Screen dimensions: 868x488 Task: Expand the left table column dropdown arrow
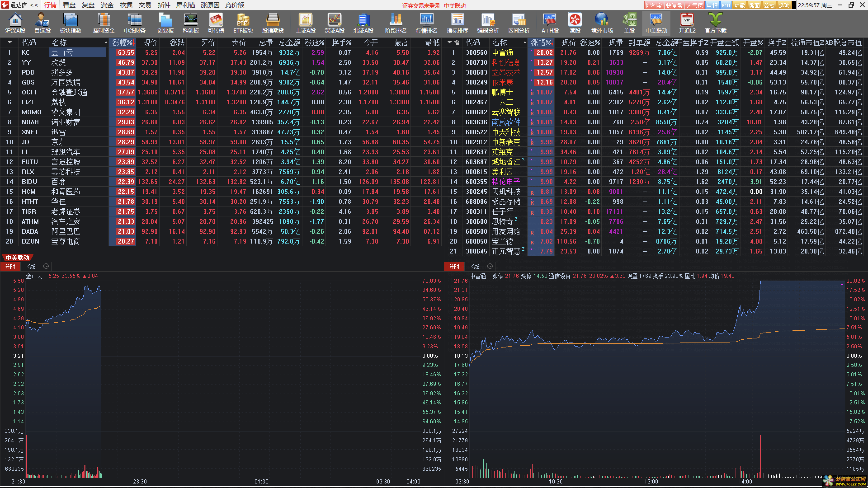coord(9,42)
